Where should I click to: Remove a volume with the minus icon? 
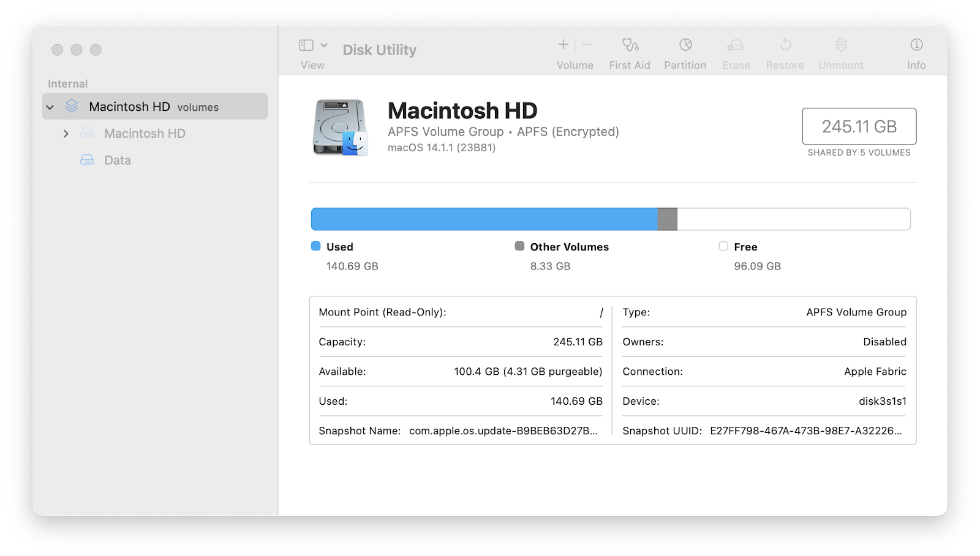coord(587,44)
